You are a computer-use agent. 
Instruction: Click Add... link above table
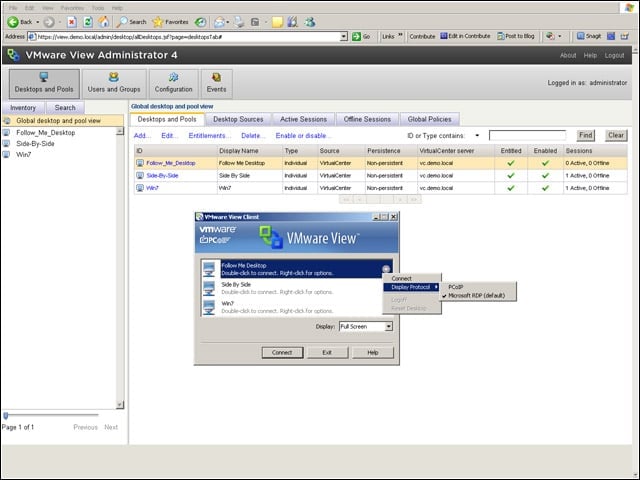(x=142, y=136)
